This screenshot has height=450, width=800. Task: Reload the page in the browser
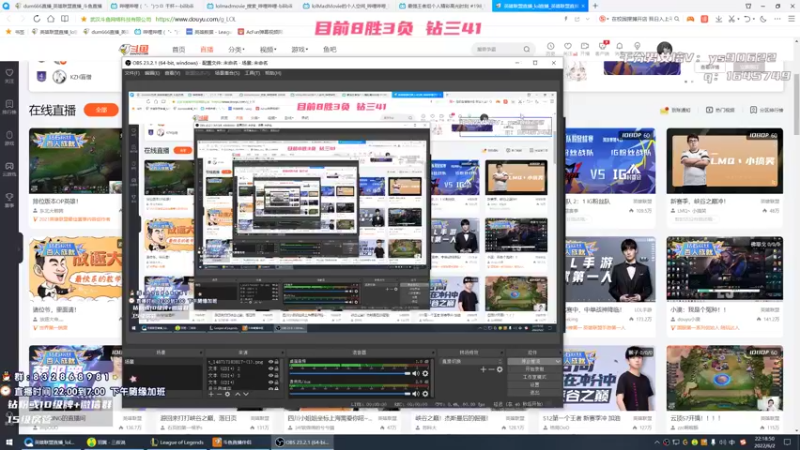click(37, 19)
